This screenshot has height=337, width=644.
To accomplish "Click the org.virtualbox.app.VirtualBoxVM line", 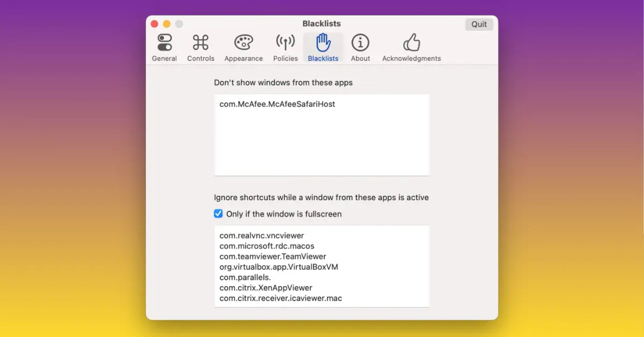I will coord(279,267).
